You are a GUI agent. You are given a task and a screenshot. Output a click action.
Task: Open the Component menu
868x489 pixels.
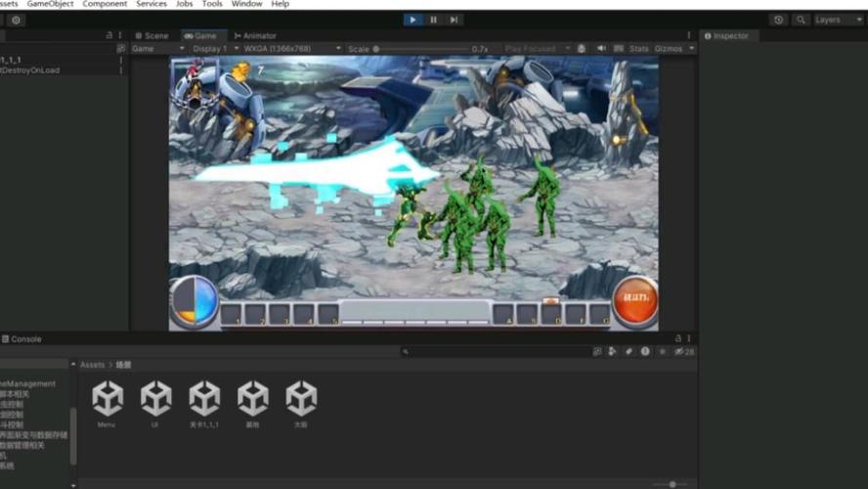pos(105,4)
